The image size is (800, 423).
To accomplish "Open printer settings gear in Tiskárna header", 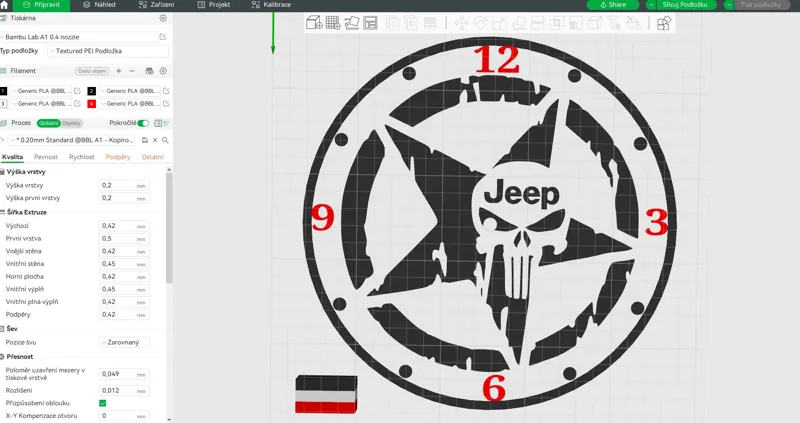I will (x=163, y=18).
